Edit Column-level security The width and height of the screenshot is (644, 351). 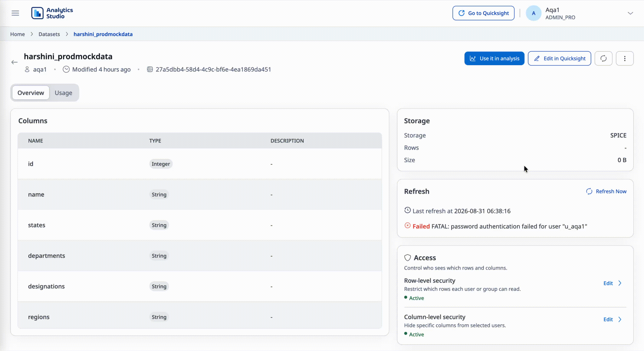(x=608, y=320)
